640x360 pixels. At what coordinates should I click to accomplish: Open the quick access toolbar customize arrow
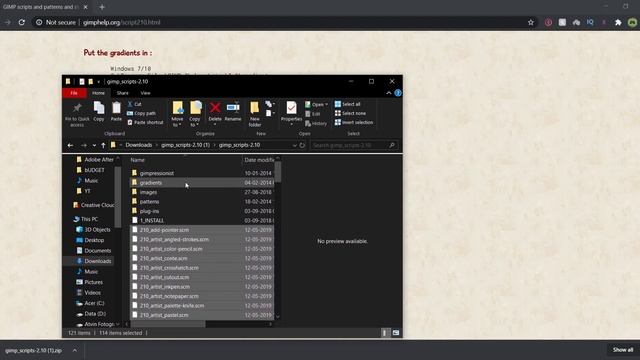pos(98,82)
